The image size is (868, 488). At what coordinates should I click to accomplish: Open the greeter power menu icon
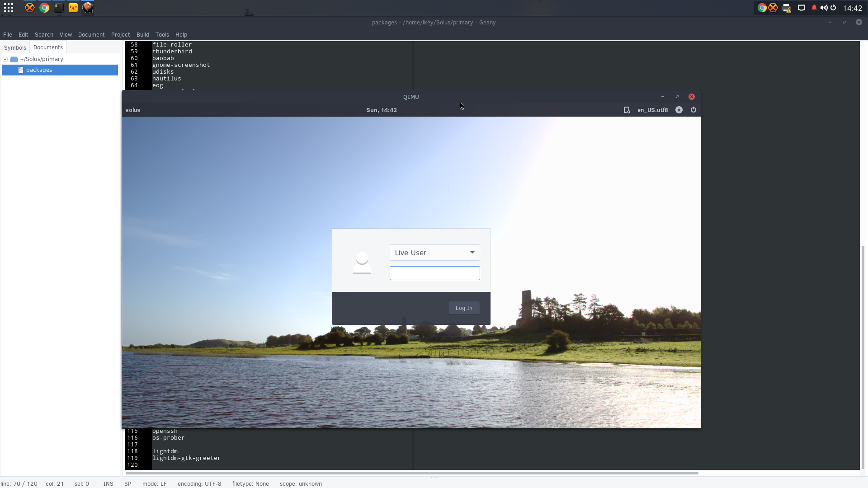click(693, 110)
